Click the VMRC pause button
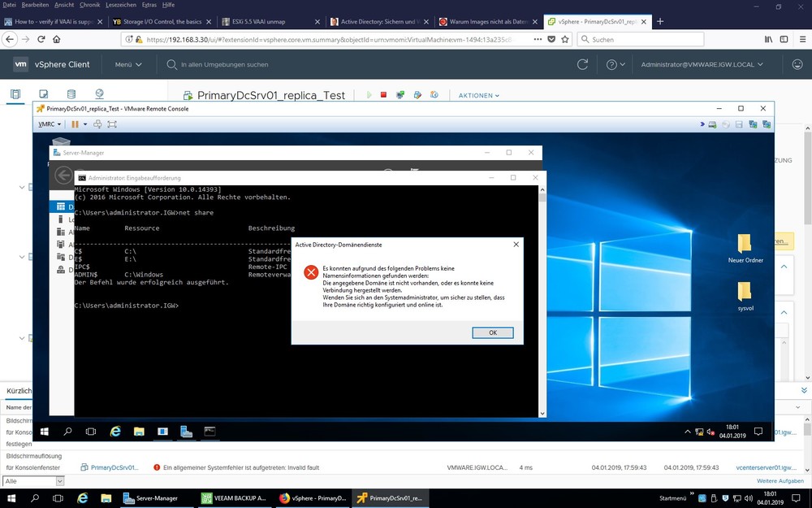The width and height of the screenshot is (812, 508). pyautogui.click(x=75, y=124)
